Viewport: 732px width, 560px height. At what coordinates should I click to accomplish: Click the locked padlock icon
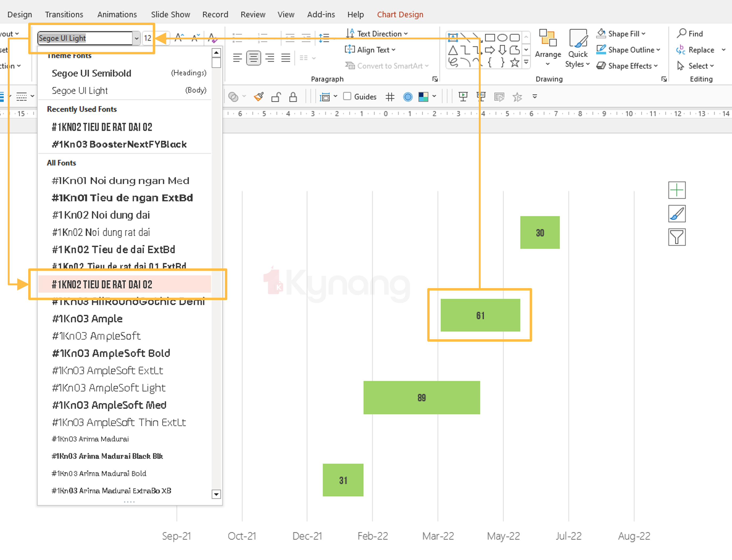click(293, 97)
